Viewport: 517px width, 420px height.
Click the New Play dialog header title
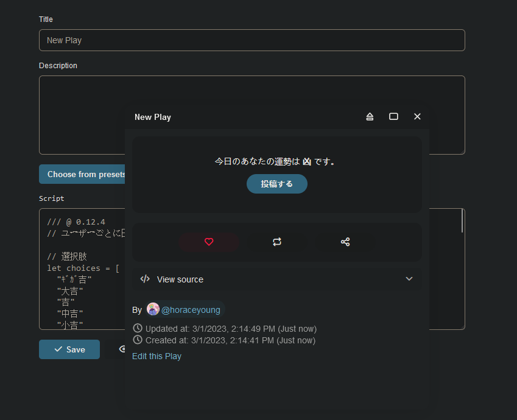pos(153,117)
